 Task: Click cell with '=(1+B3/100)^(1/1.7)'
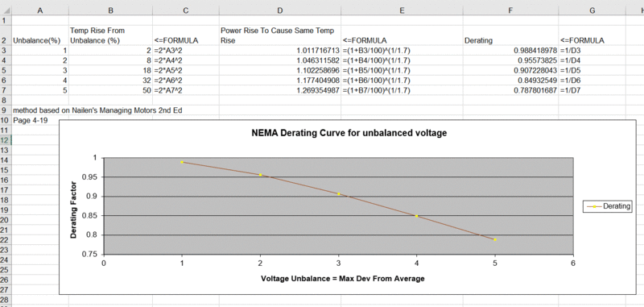click(402, 51)
